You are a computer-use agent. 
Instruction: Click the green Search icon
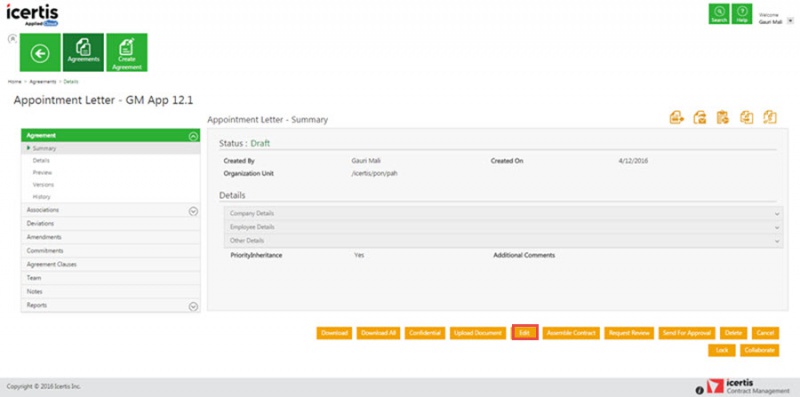(719, 14)
